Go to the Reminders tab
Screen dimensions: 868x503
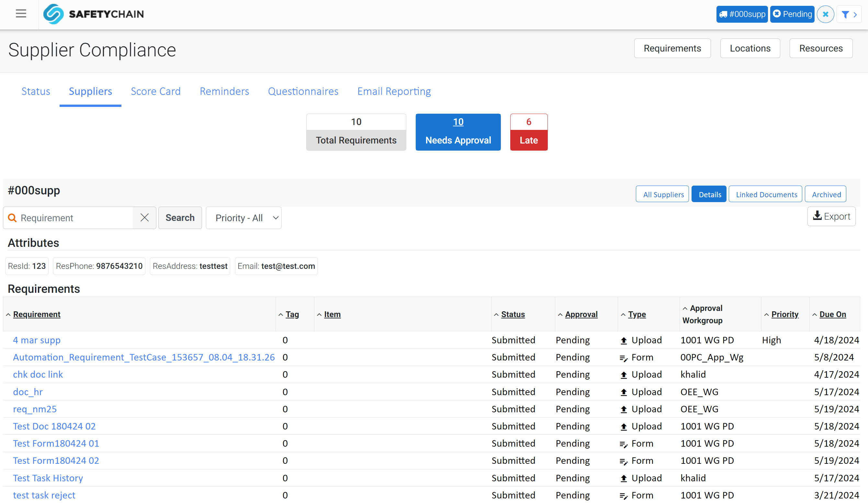(x=224, y=91)
